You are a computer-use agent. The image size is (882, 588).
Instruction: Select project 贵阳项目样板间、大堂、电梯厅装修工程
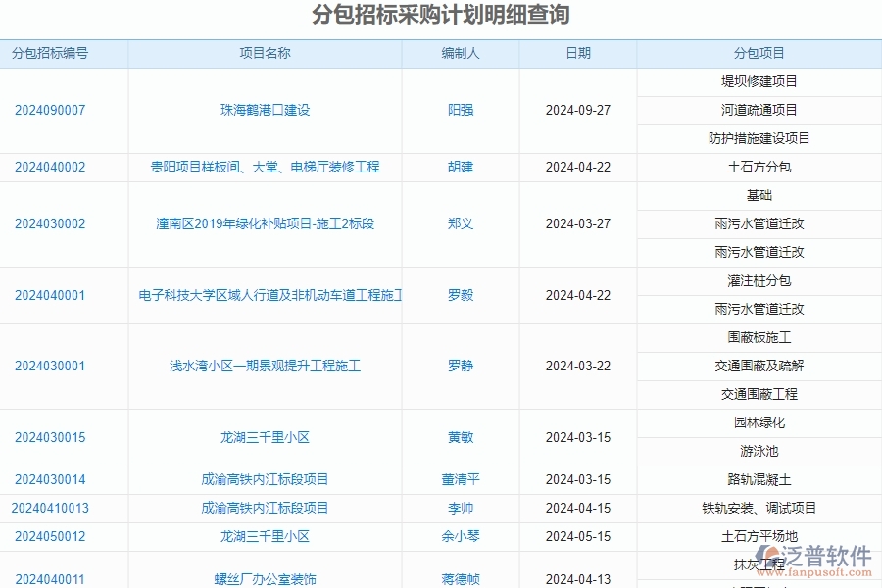tap(267, 167)
